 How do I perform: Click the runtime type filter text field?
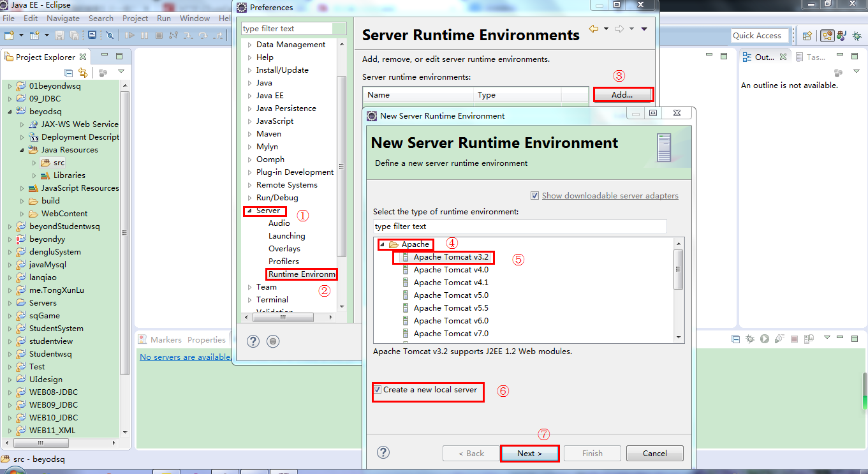[x=520, y=226]
